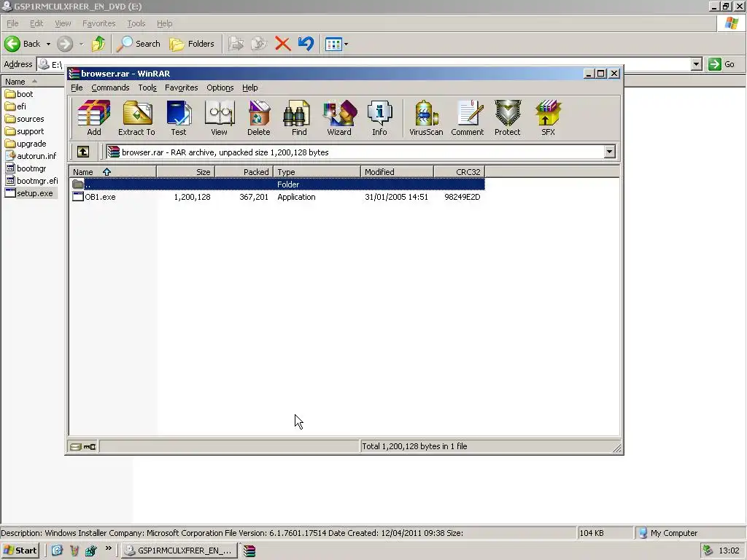Click the Delete icon in WinRAR
Viewport: 747px width, 560px height.
pyautogui.click(x=259, y=118)
